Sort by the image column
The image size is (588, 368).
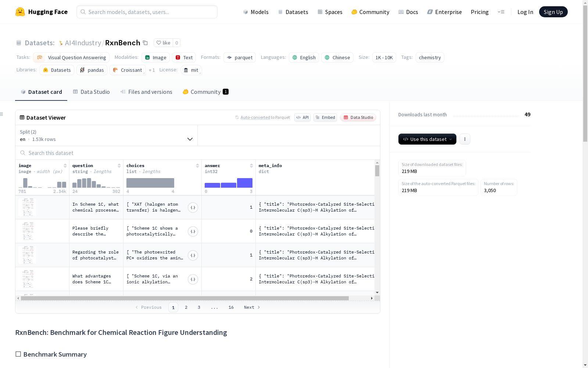point(65,166)
